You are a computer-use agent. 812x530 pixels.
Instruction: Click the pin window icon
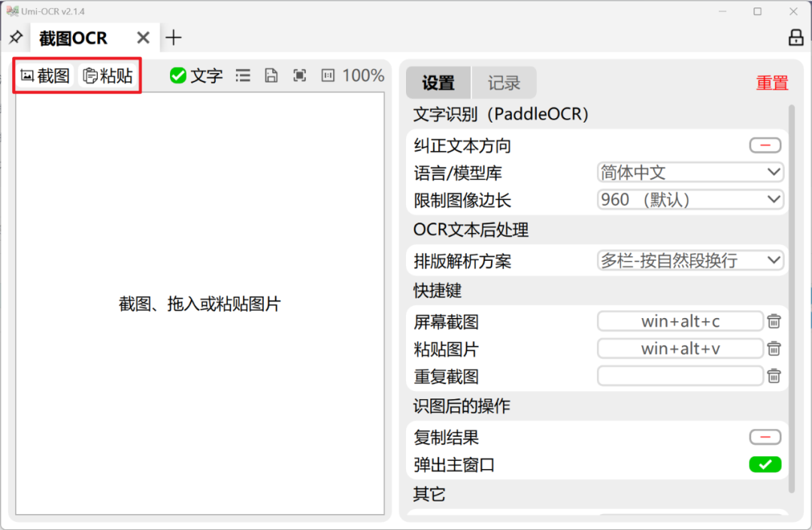click(16, 37)
